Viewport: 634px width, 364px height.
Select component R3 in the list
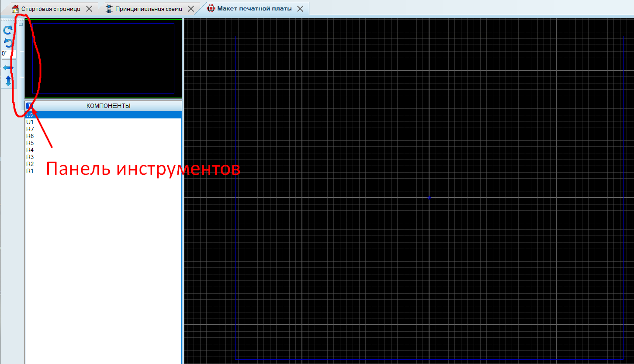[103, 157]
